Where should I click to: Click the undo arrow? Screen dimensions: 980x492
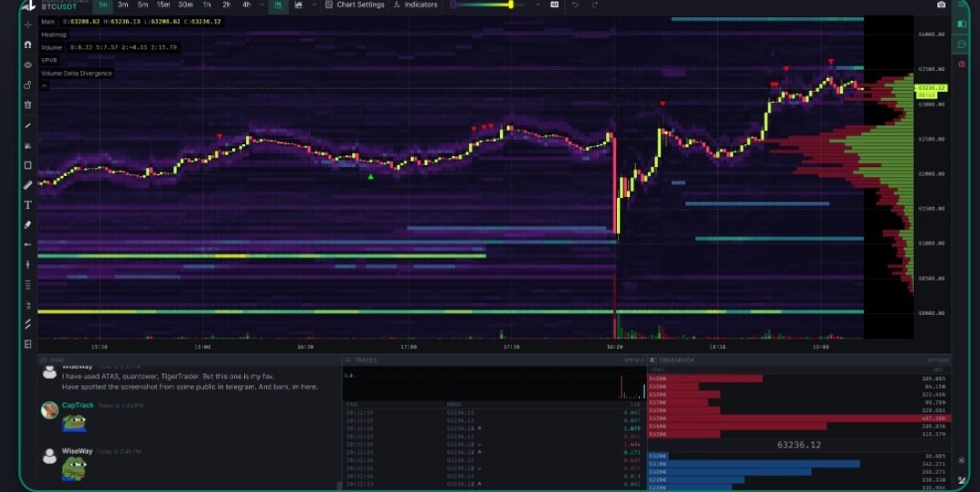click(x=575, y=5)
